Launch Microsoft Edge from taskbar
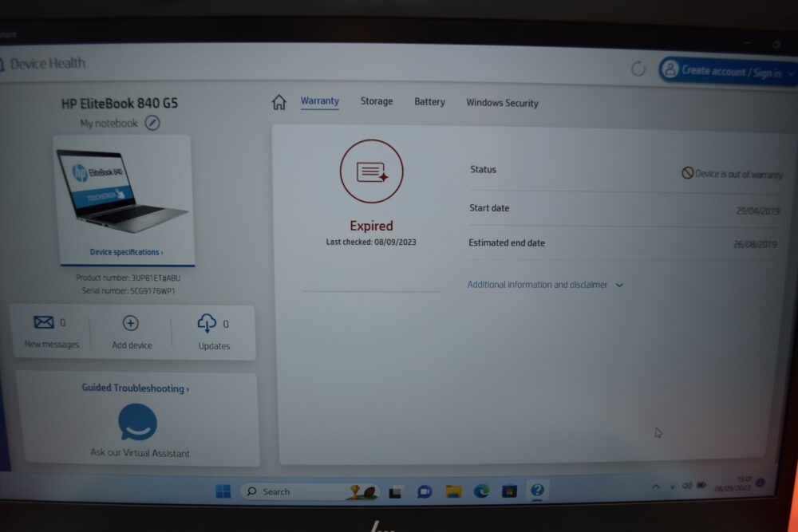The image size is (798, 532). [x=481, y=491]
